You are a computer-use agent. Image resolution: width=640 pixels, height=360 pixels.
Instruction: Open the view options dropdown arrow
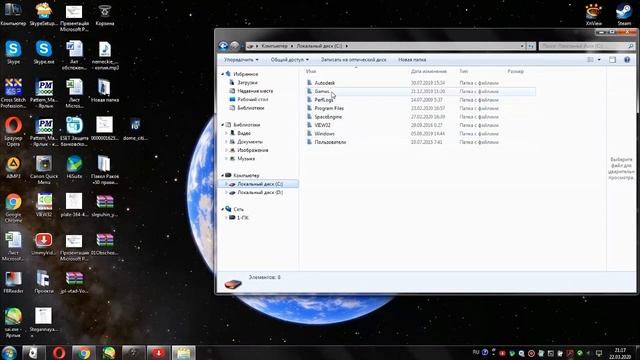pyautogui.click(x=599, y=60)
